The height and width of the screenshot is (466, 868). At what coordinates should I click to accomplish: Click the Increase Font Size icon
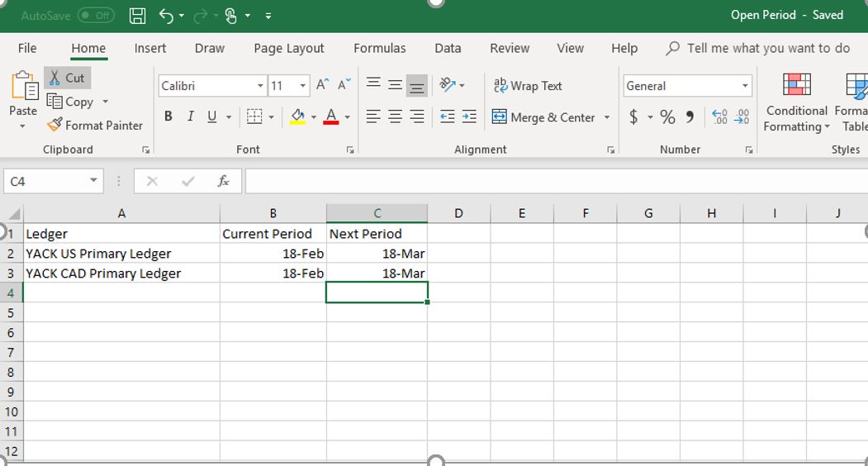[x=323, y=85]
